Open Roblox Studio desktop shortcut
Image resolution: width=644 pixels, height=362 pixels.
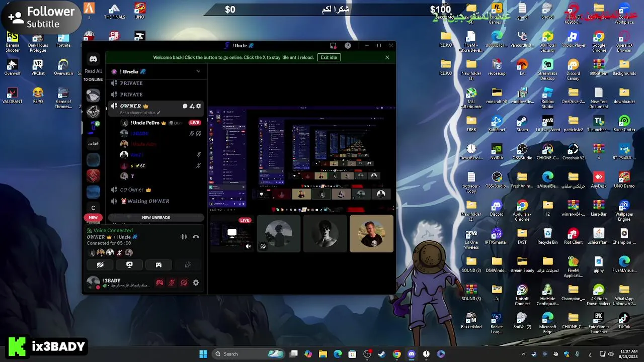(x=547, y=98)
